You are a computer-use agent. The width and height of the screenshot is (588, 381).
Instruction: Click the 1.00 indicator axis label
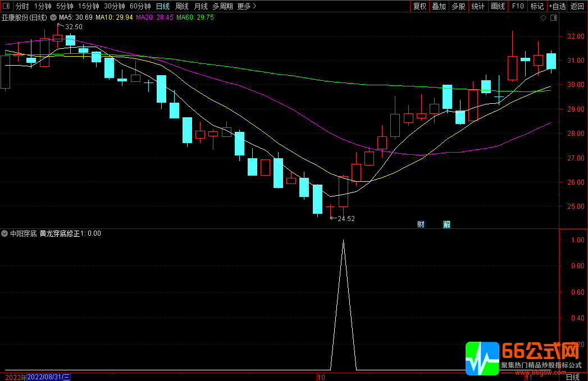coord(577,240)
